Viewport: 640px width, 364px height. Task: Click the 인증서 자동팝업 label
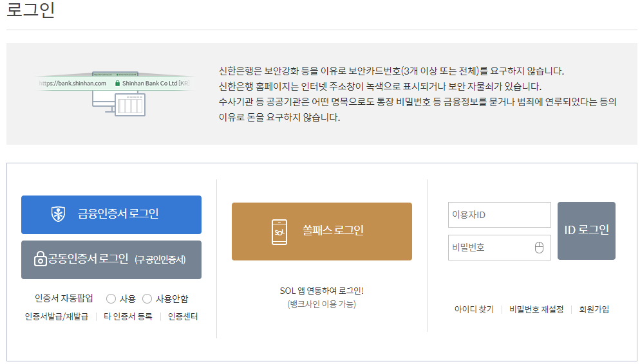click(64, 298)
